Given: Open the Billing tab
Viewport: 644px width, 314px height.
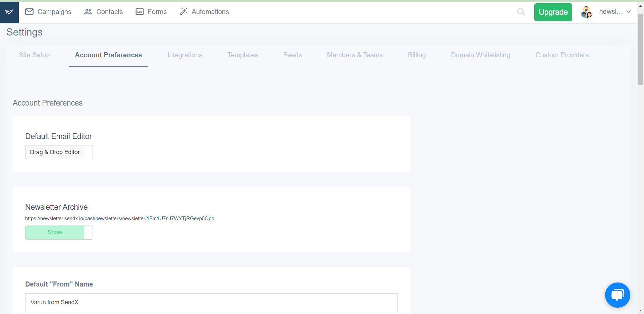Looking at the screenshot, I should [x=417, y=55].
